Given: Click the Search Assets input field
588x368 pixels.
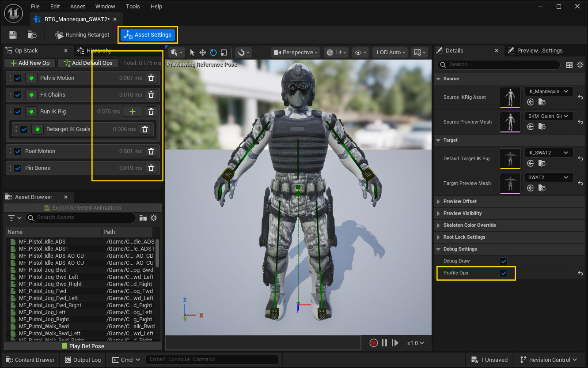Looking at the screenshot, I should pyautogui.click(x=80, y=218).
